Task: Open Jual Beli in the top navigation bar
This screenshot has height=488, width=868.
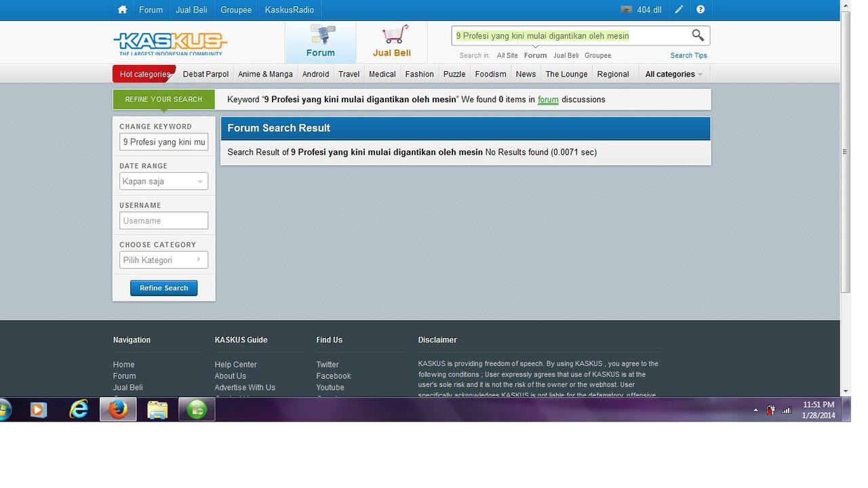Action: pos(191,9)
